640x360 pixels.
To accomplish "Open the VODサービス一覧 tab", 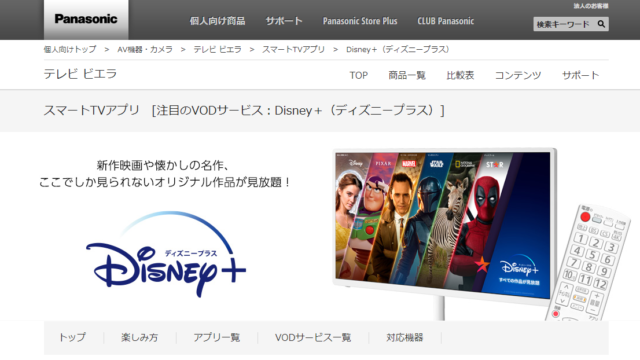I will coord(313,338).
